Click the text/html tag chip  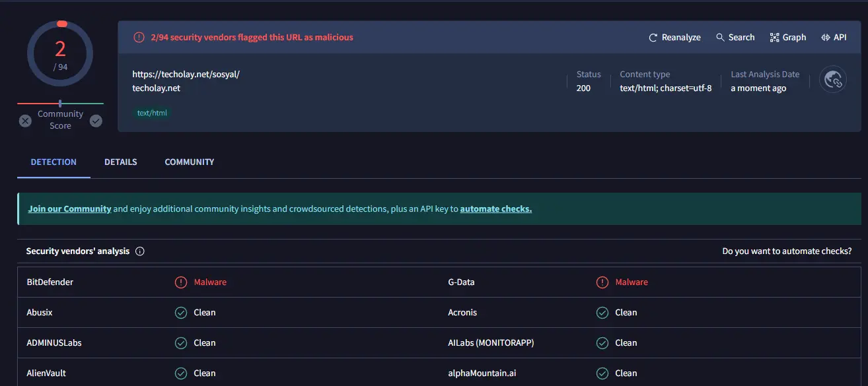(x=152, y=113)
